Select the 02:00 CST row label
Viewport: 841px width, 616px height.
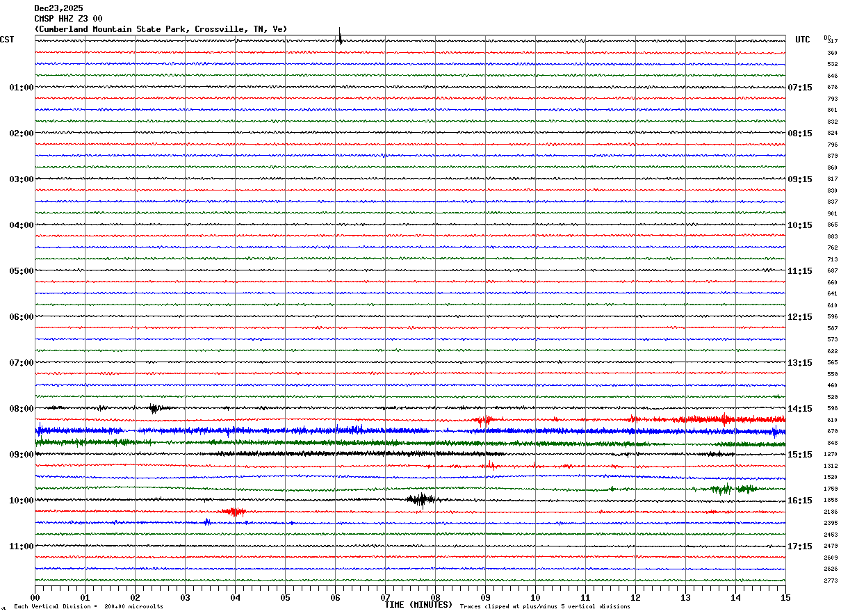click(x=22, y=133)
